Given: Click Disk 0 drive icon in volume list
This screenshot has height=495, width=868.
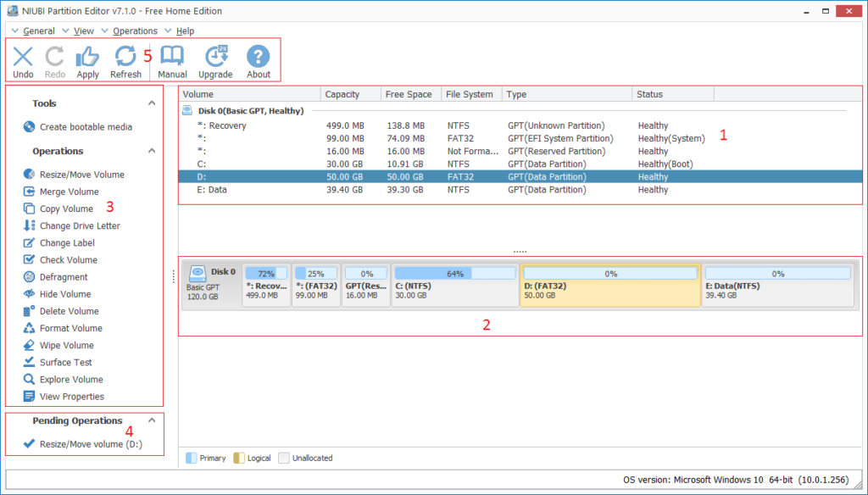Looking at the screenshot, I should tap(187, 111).
